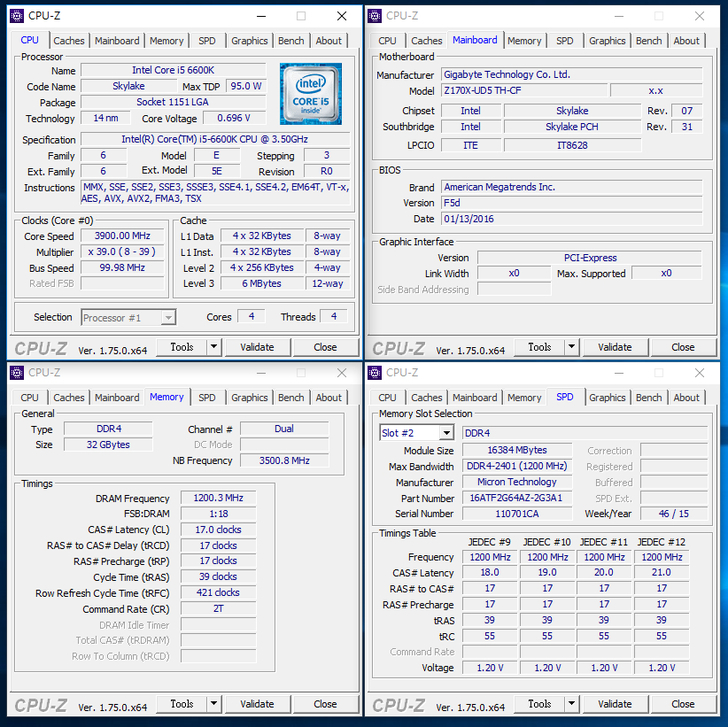Click the 32 GBytes memory size value
Screen dimensions: 728x727
(x=108, y=445)
